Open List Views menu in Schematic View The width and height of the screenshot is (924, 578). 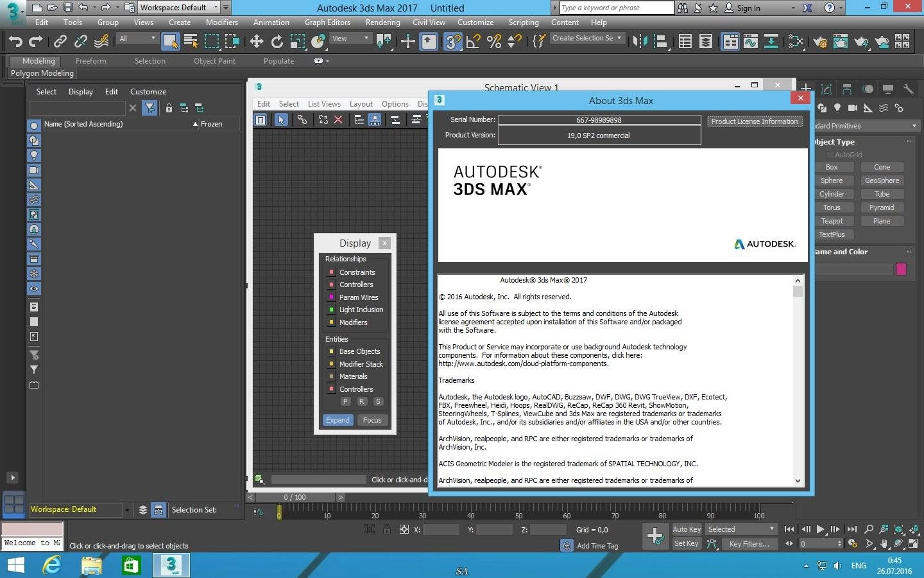coord(324,104)
